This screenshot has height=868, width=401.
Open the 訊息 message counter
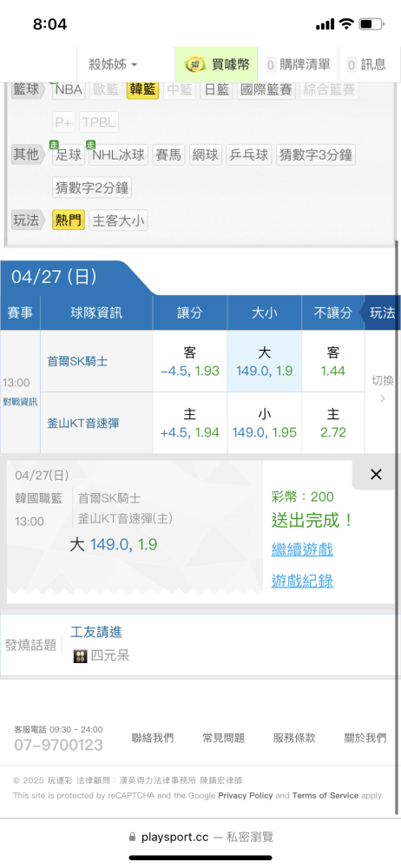(x=366, y=65)
